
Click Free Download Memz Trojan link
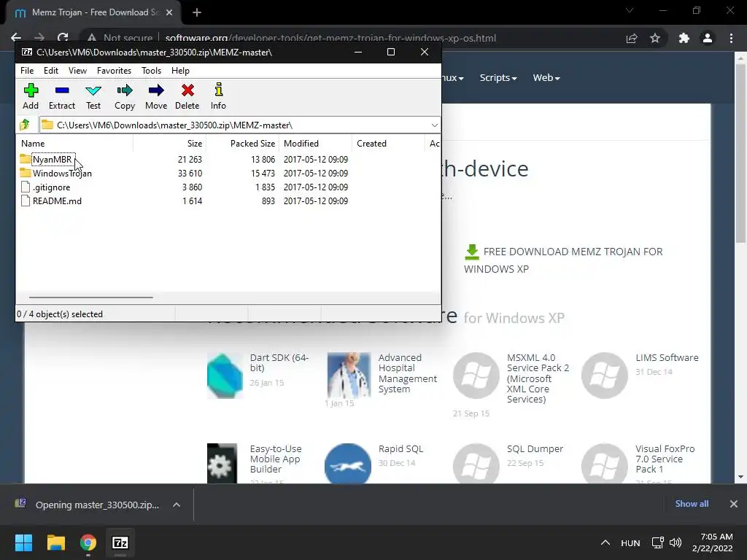point(563,260)
